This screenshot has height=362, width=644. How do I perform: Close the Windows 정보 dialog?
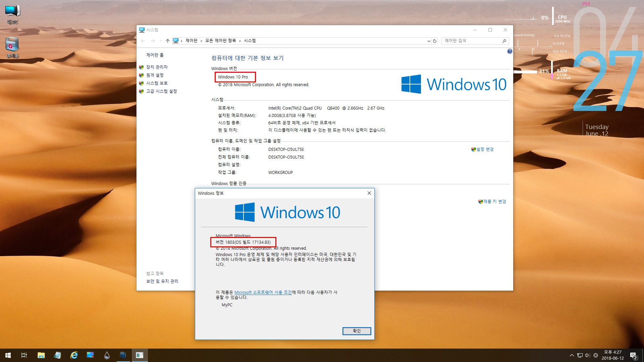point(369,193)
